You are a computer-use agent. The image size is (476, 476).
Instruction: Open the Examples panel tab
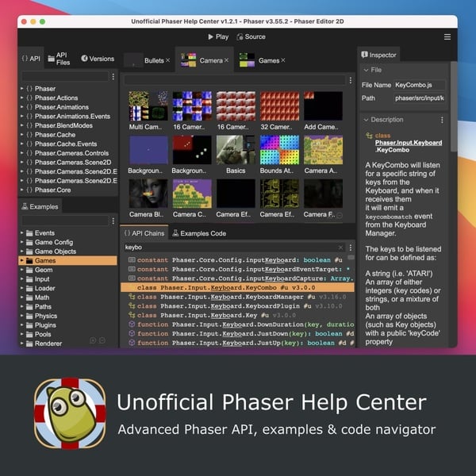pos(40,206)
